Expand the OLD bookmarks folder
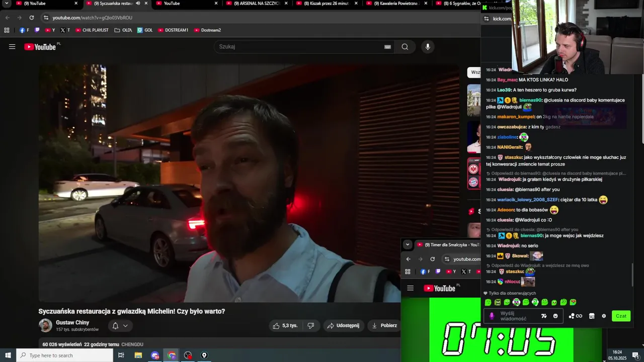The width and height of the screenshot is (644, 362). pos(123,30)
